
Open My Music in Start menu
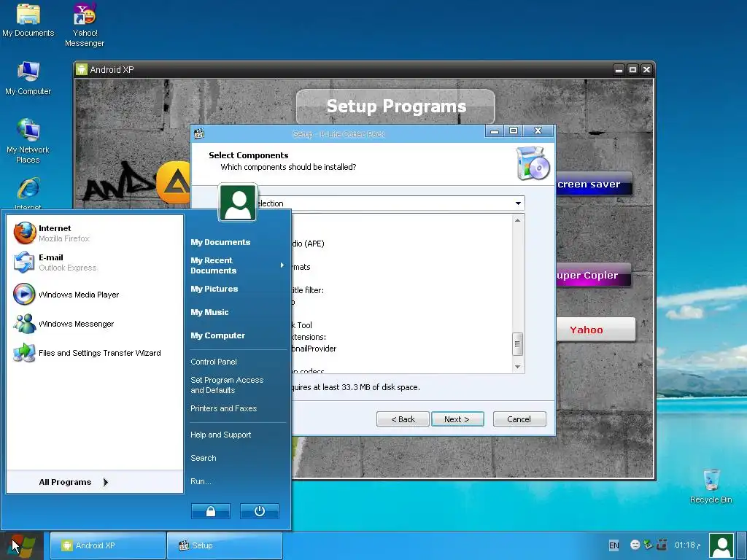click(x=209, y=312)
